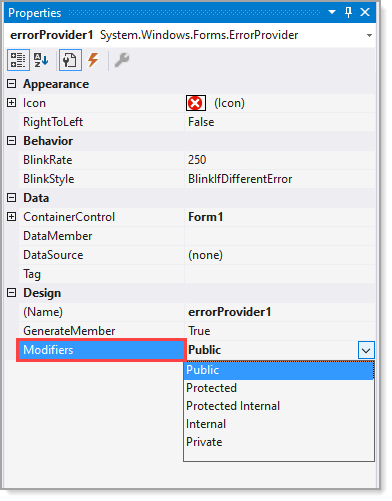Choose Private modifier option
Screen dimensions: 392x501
(x=279, y=442)
